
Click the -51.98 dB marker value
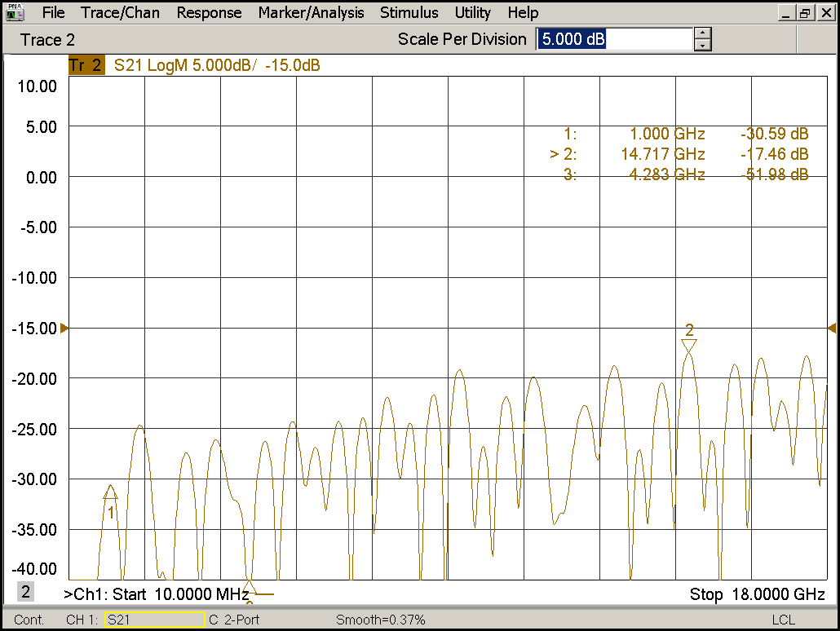[x=774, y=174]
